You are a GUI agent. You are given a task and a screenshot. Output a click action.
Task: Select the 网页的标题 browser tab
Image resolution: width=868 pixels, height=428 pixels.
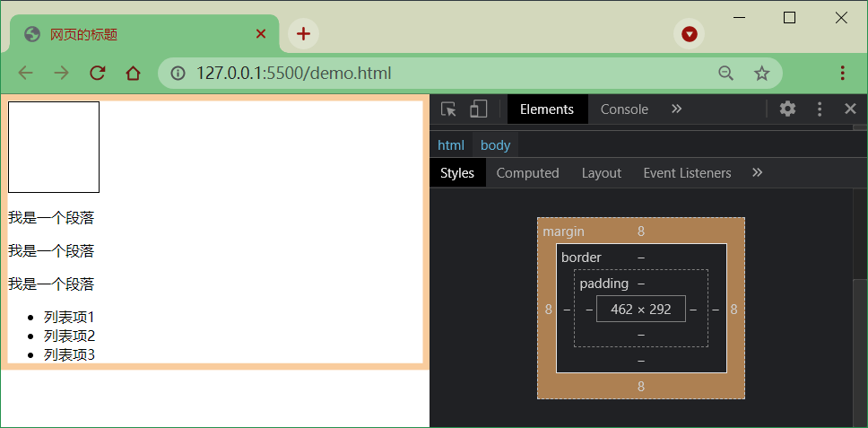click(x=144, y=34)
